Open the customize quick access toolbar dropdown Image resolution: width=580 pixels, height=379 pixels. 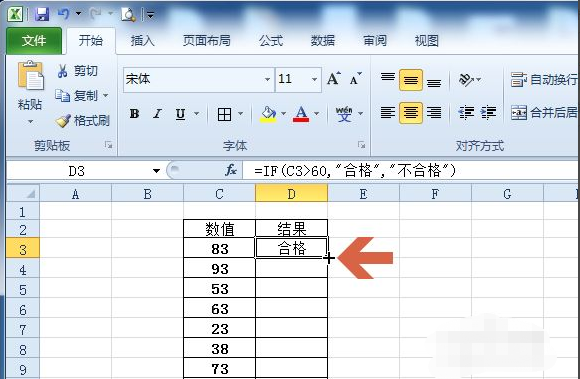150,15
